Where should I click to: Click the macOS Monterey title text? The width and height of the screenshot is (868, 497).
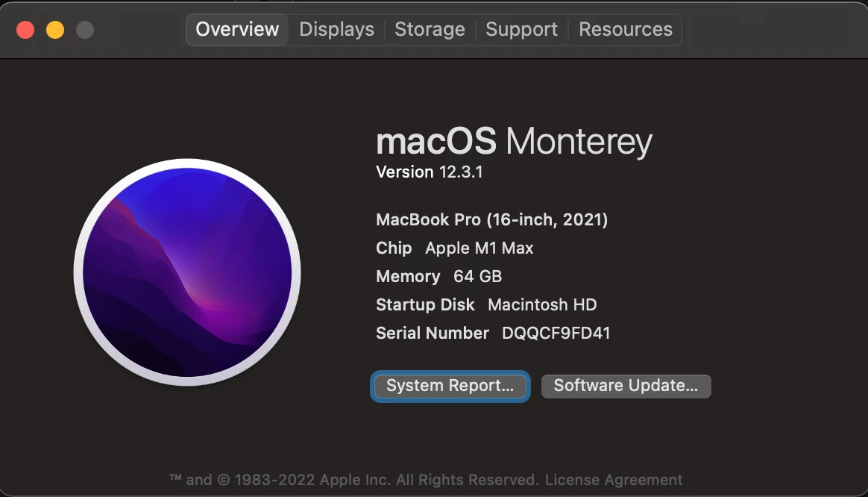coord(514,141)
